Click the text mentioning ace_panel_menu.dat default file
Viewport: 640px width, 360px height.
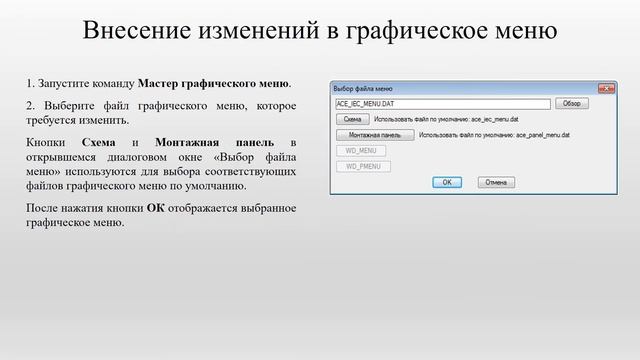(x=494, y=135)
